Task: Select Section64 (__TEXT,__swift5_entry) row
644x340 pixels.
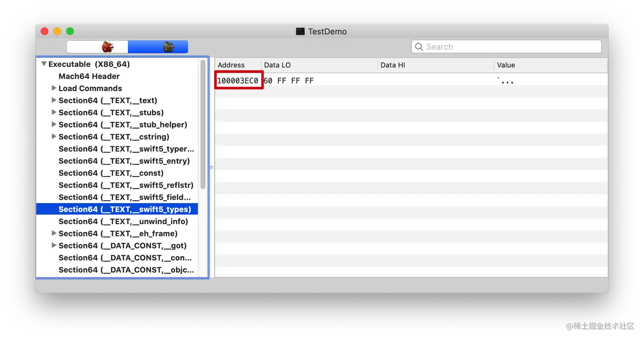Action: (117, 161)
